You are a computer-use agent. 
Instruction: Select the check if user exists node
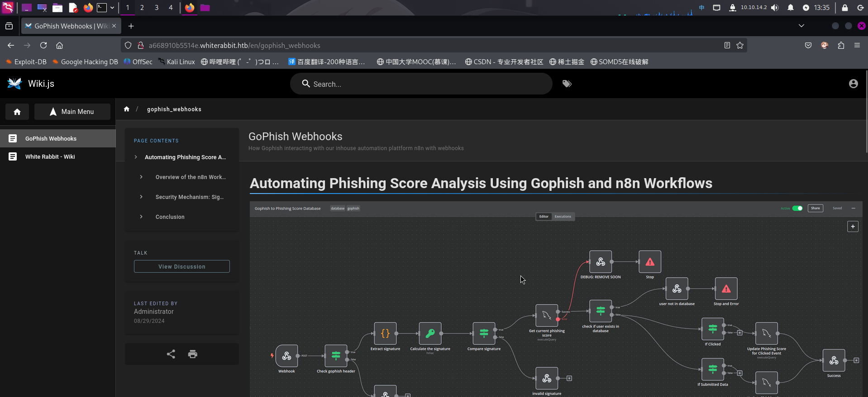coord(601,311)
